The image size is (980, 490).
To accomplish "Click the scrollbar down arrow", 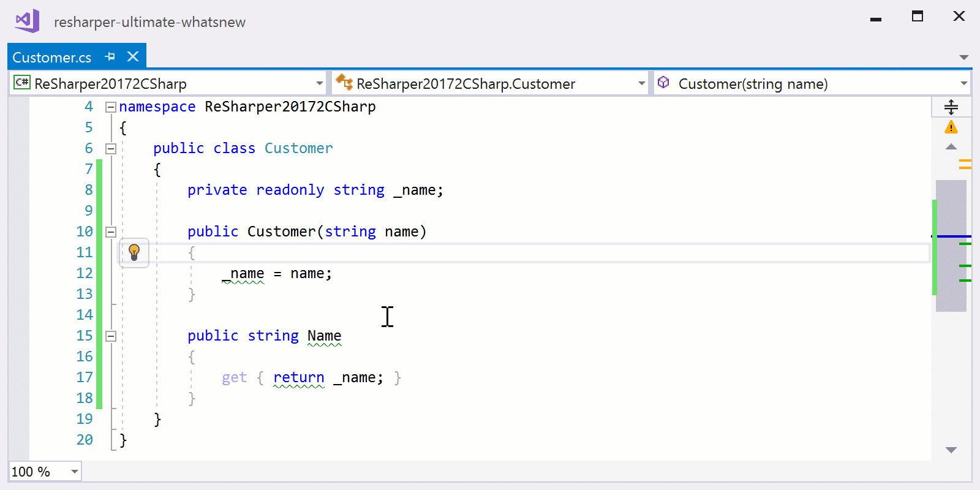I will point(951,450).
